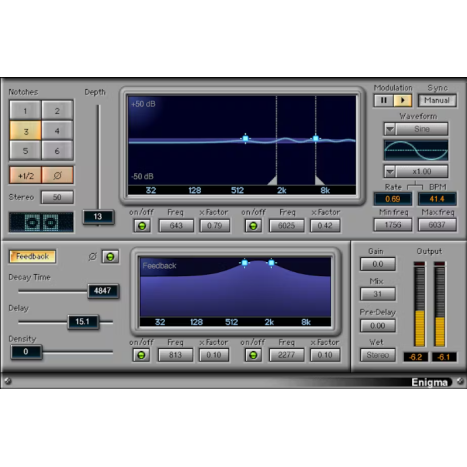467x467 pixels.
Task: Click the Rate/BPM link bracket icon
Action: pos(415,185)
